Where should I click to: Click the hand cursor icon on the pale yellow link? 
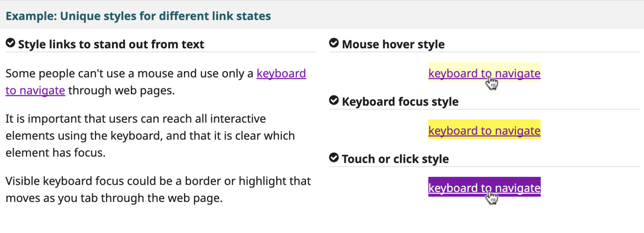(x=492, y=83)
